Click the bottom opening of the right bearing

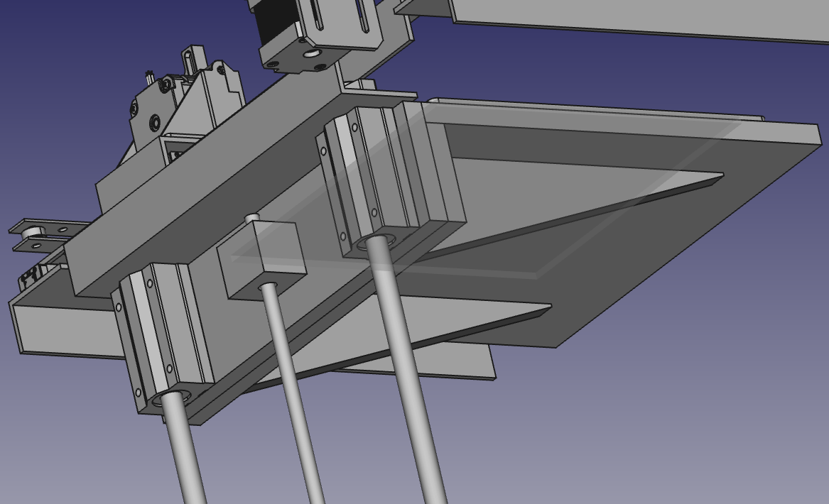coord(374,242)
